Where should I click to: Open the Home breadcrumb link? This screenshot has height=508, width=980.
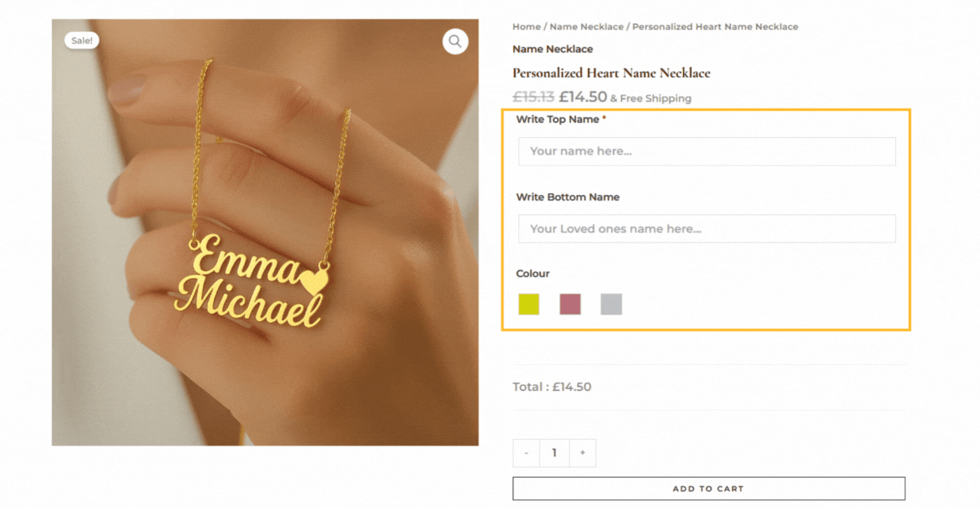point(526,26)
